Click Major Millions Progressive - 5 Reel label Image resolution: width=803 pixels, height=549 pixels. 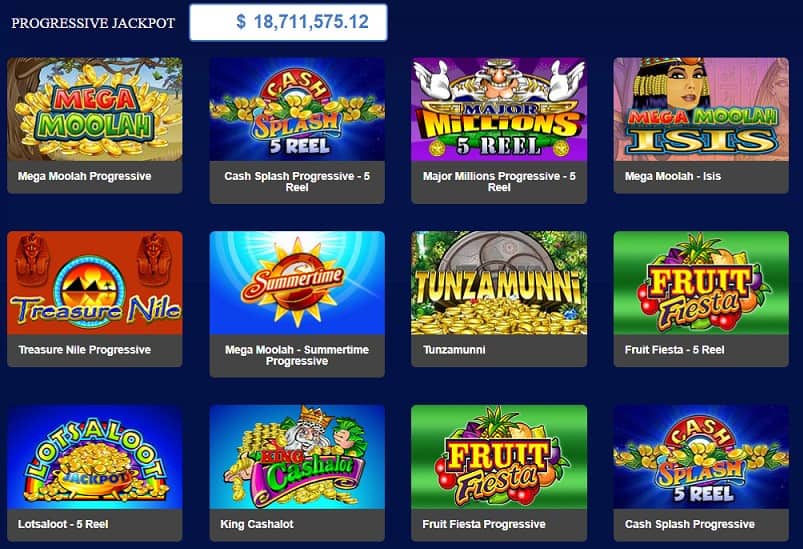[x=499, y=182]
